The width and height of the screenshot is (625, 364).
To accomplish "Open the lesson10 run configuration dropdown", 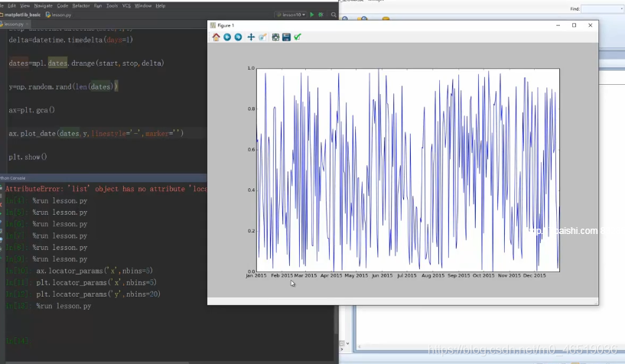I will point(291,15).
